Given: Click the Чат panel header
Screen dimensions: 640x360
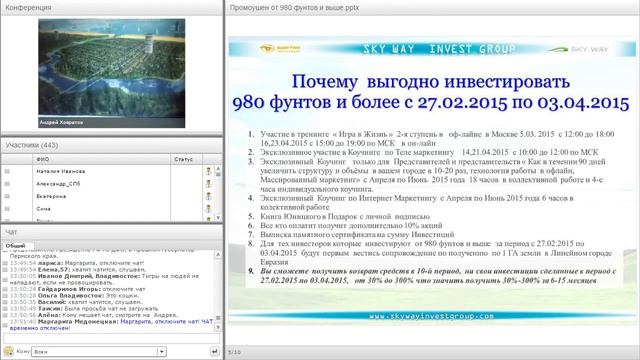Looking at the screenshot, I should pos(112,232).
